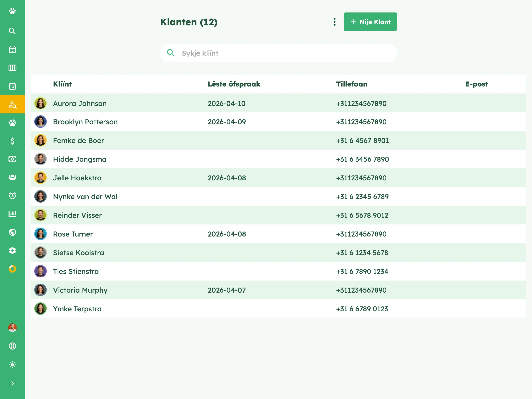This screenshot has width=532, height=399.
Task: Open the earth globe icon in sidebar
Action: (x=12, y=232)
